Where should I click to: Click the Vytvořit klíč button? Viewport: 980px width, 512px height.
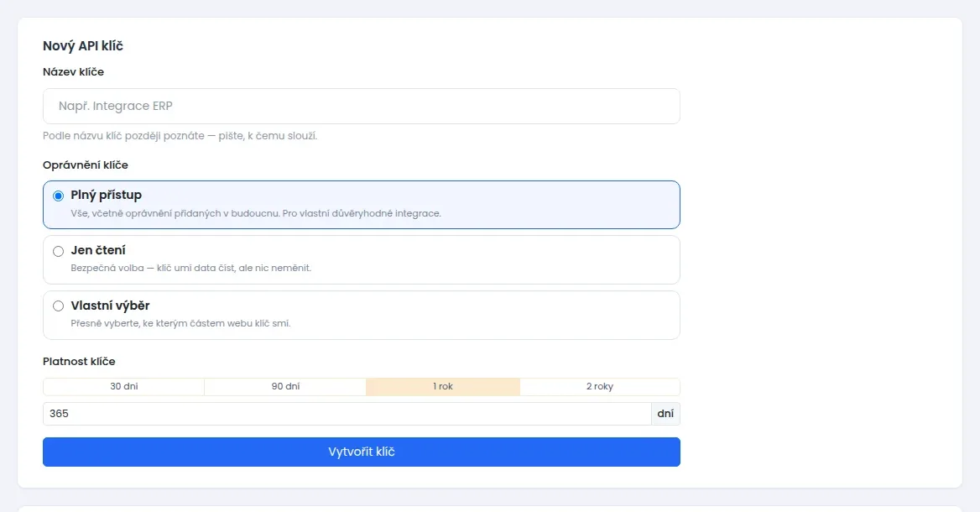pyautogui.click(x=362, y=452)
